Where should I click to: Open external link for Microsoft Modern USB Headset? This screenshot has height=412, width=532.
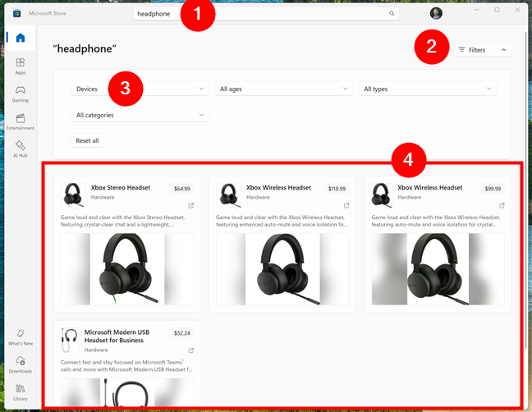tap(191, 350)
